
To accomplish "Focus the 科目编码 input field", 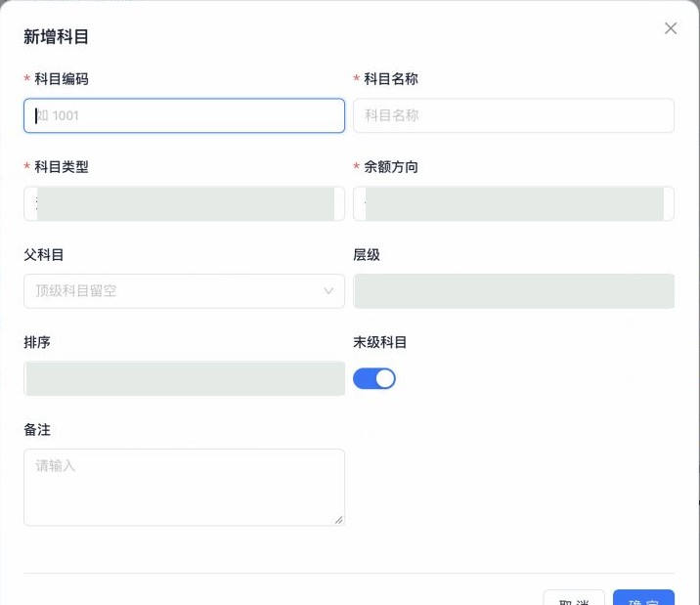I will tap(184, 115).
